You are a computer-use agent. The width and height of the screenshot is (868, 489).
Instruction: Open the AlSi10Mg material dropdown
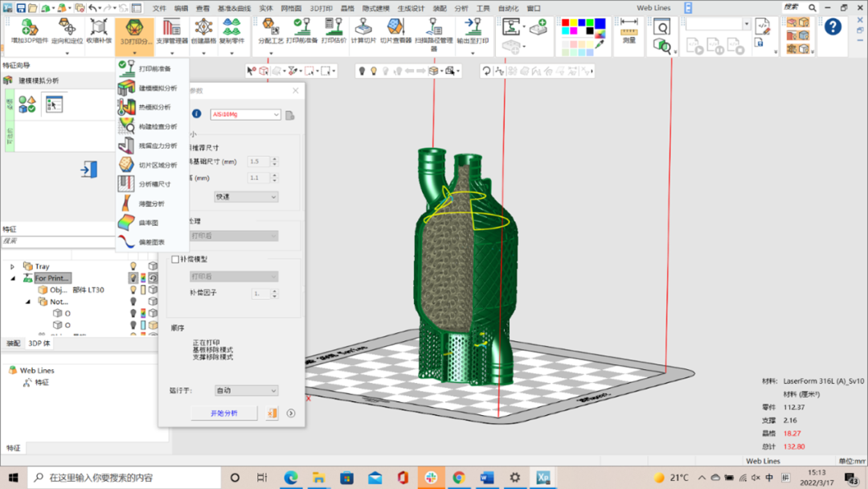[245, 114]
